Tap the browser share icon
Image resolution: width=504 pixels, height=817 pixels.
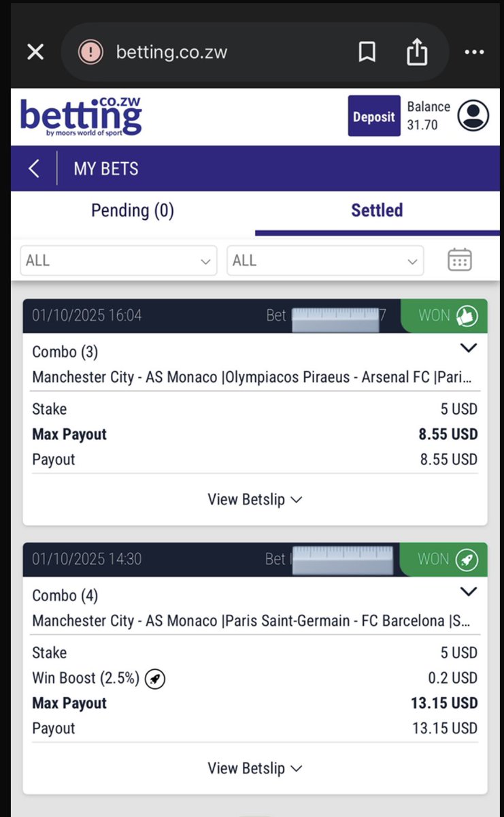tap(417, 52)
